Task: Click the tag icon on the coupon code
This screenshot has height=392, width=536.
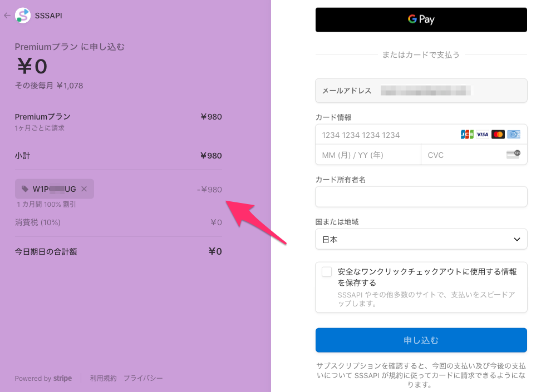Action: pyautogui.click(x=24, y=188)
